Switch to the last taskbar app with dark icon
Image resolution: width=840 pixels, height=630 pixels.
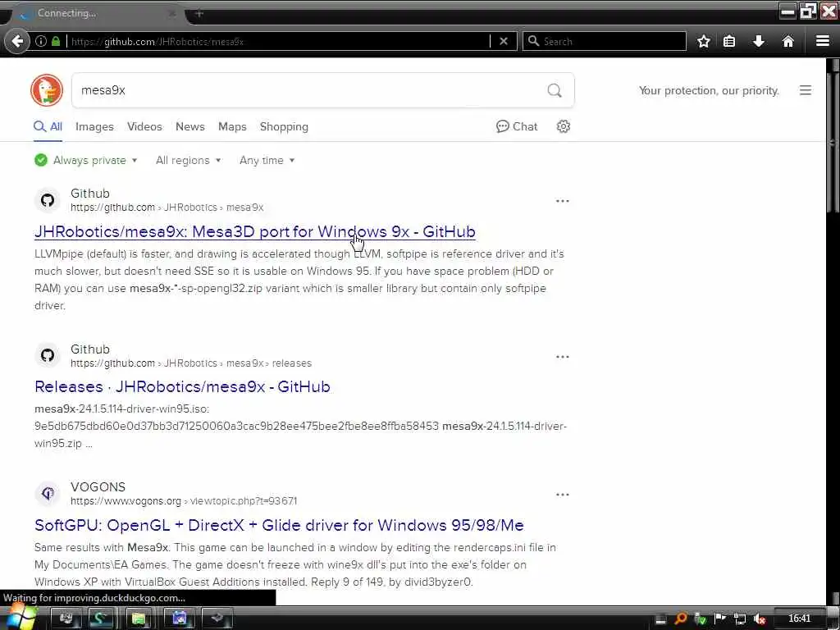coord(217,619)
